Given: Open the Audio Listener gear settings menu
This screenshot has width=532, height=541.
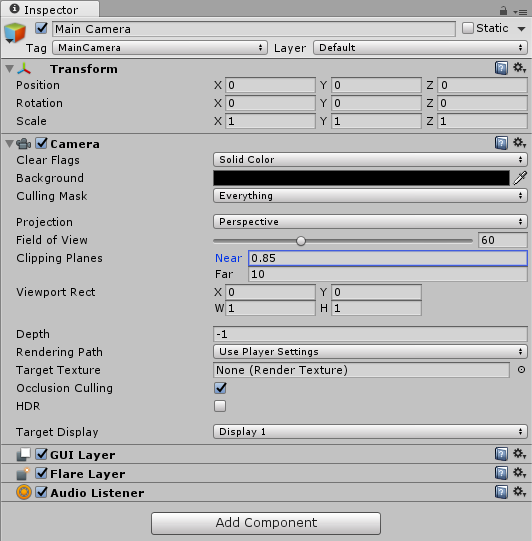Looking at the screenshot, I should click(519, 492).
